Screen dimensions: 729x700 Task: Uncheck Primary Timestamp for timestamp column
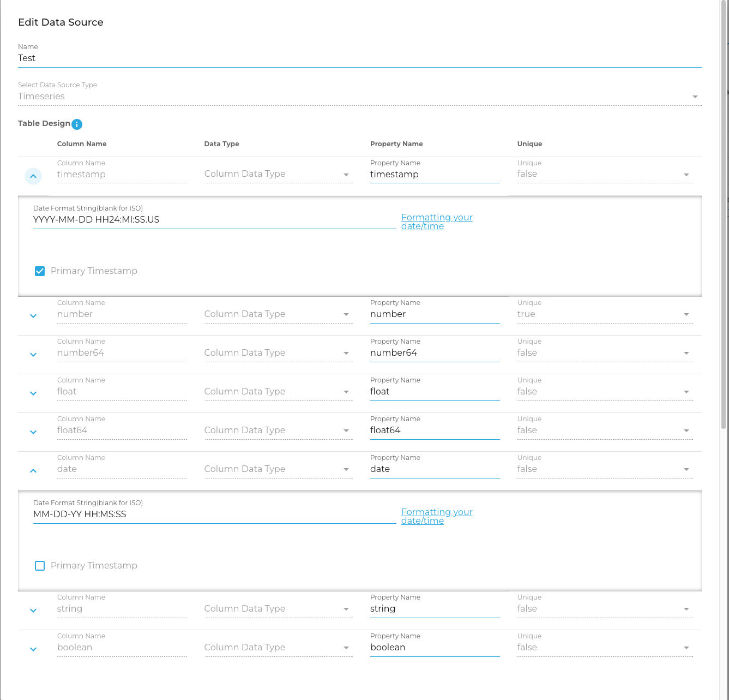[40, 271]
